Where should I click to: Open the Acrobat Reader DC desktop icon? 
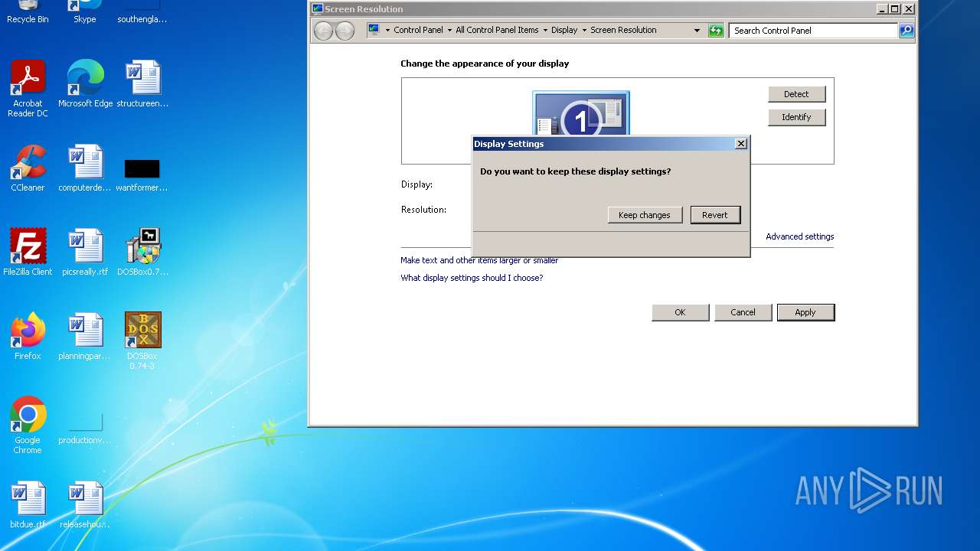(28, 88)
